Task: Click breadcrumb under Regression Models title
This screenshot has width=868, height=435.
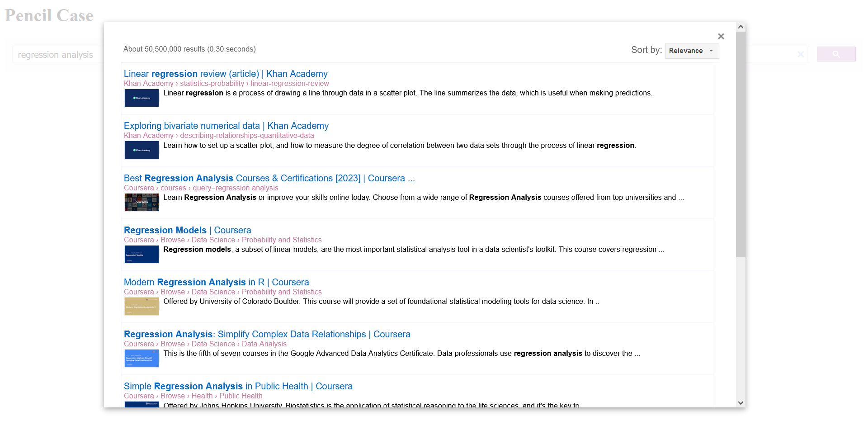Action: (223, 240)
